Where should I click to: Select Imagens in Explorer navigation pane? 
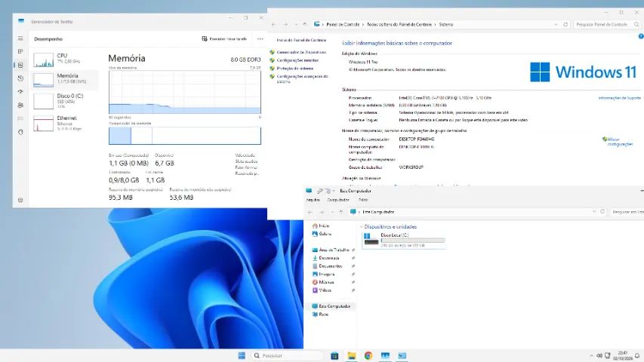(323, 275)
